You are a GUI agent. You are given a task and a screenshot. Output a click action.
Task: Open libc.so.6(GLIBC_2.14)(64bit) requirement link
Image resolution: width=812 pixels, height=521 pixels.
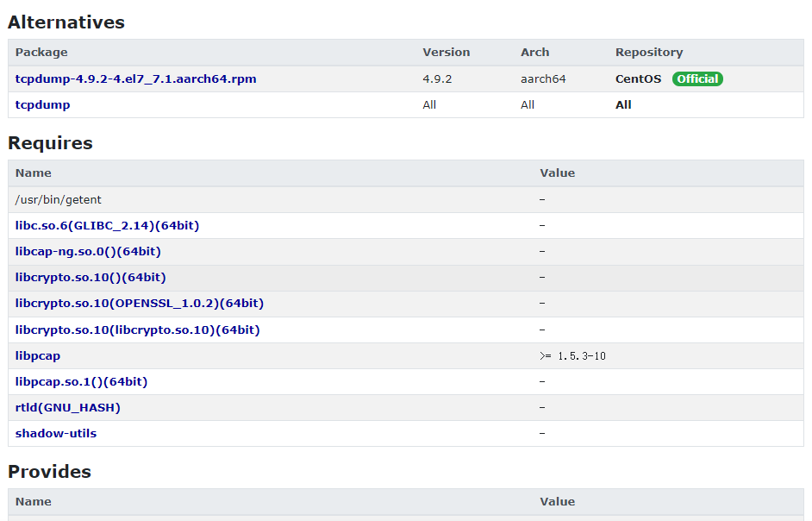107,225
